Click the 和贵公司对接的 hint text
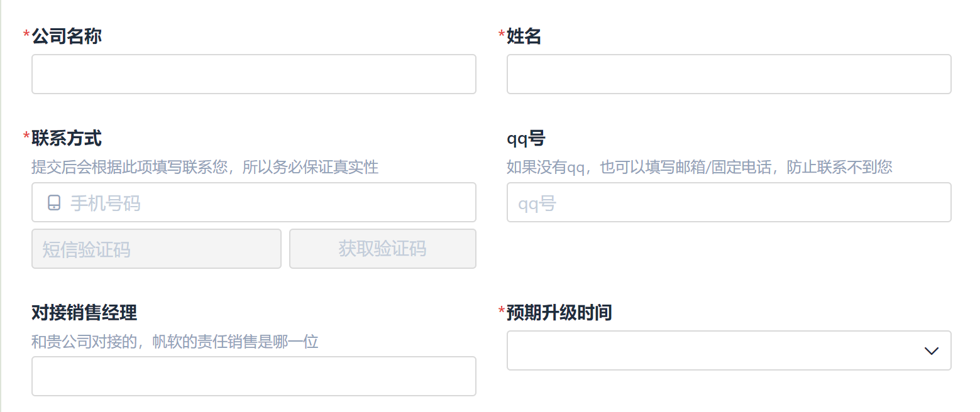This screenshot has width=980, height=412. tap(175, 342)
